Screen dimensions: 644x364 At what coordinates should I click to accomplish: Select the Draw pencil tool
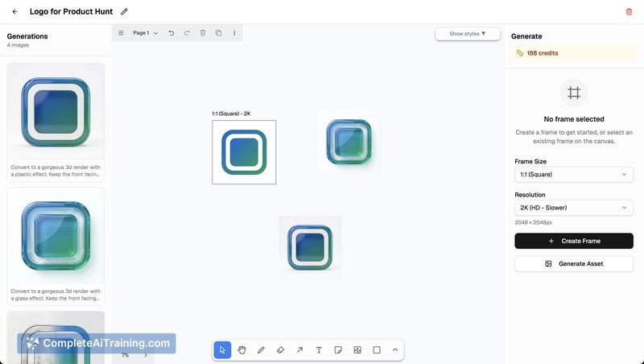coord(261,350)
